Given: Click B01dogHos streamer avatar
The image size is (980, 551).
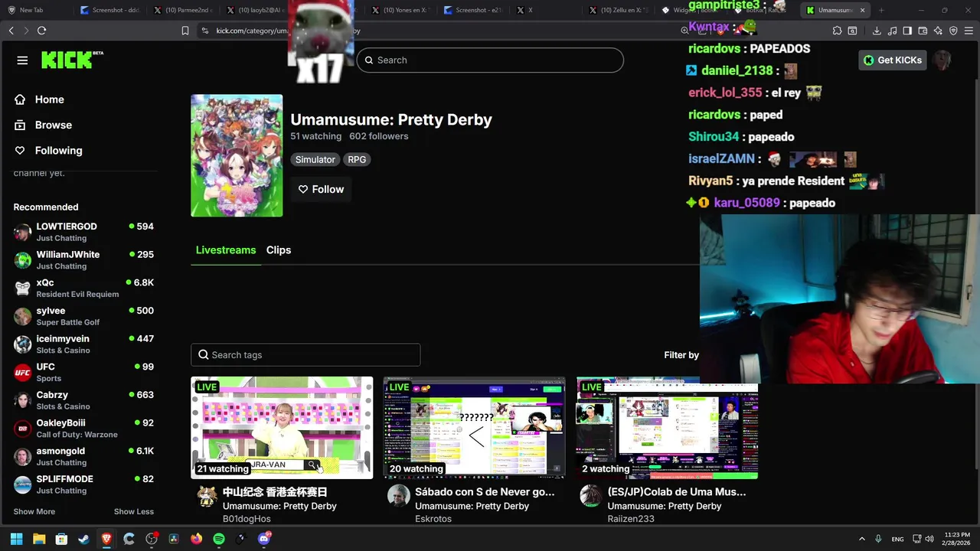Looking at the screenshot, I should pos(206,496).
